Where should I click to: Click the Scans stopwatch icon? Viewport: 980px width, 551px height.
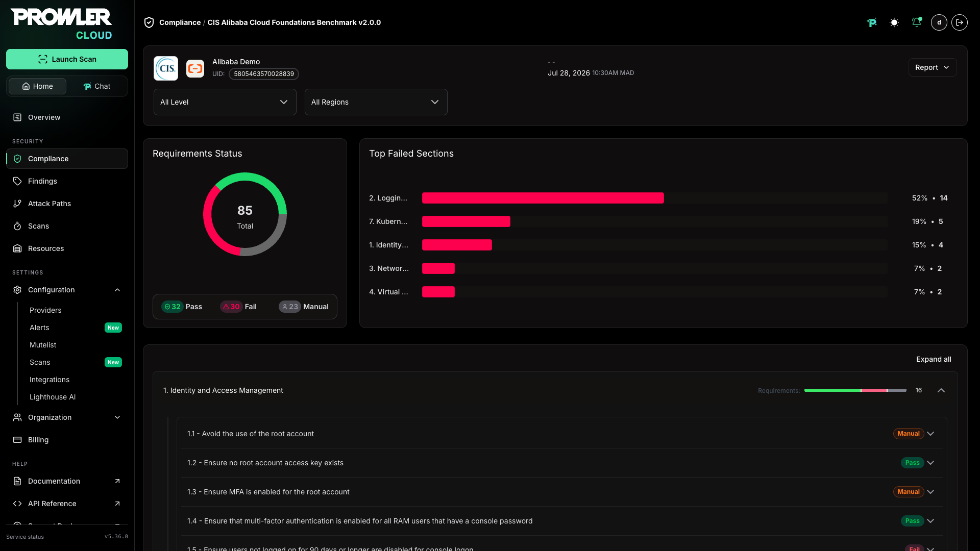[x=17, y=226]
